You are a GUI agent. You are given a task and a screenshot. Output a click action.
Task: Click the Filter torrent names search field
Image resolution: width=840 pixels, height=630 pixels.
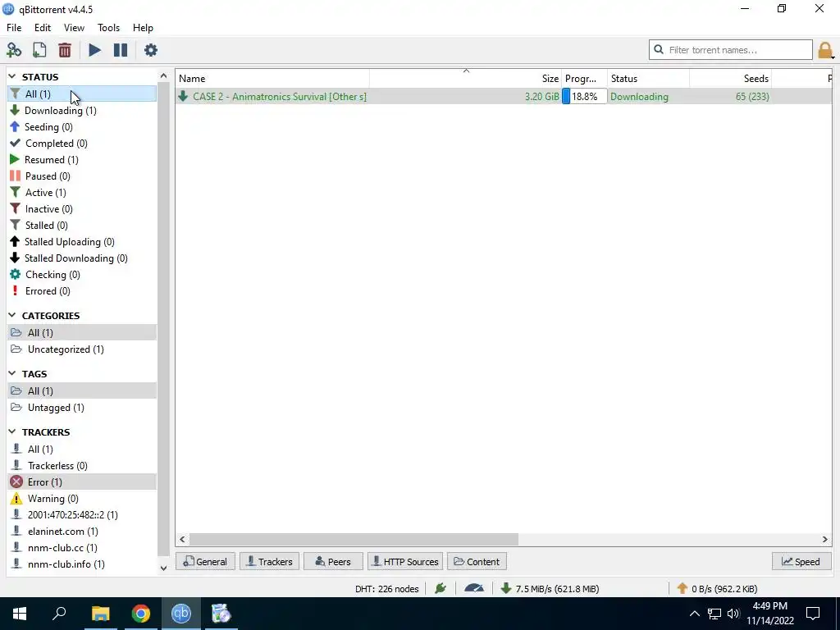coord(731,50)
